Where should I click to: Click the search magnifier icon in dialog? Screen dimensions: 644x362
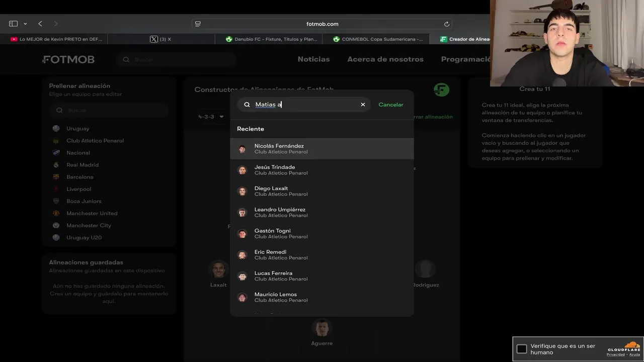[247, 105]
